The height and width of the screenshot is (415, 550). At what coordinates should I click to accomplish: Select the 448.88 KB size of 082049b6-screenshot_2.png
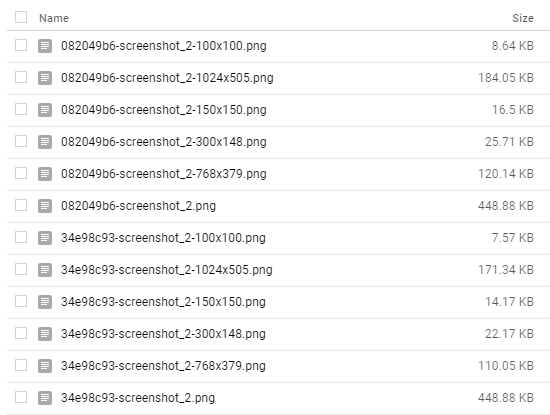(x=506, y=206)
